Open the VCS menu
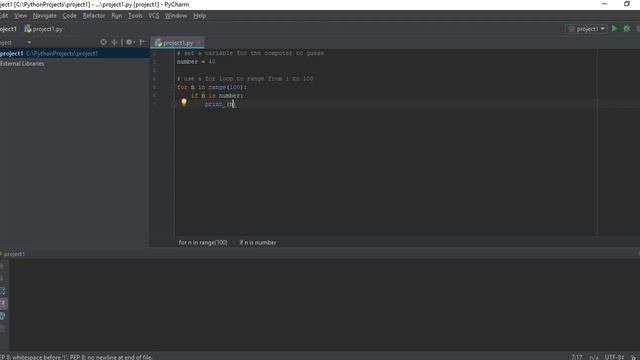The height and width of the screenshot is (360, 640). click(x=154, y=16)
